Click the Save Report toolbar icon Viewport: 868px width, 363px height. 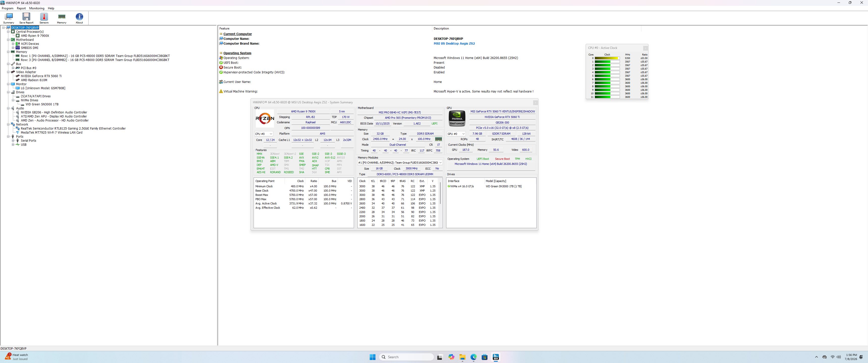[26, 18]
